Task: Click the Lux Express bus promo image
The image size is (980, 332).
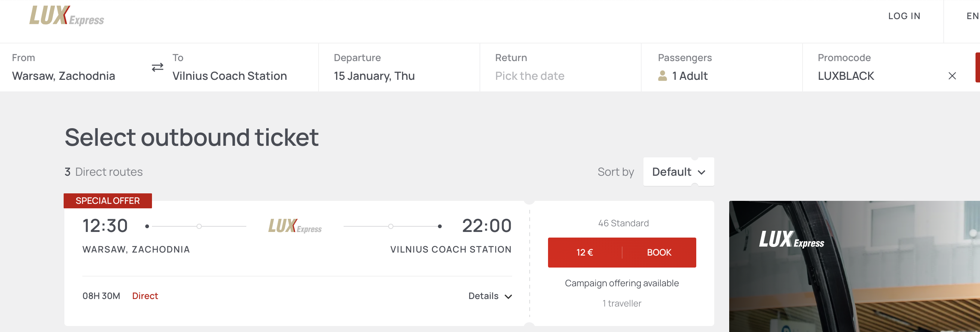Action: [854, 266]
